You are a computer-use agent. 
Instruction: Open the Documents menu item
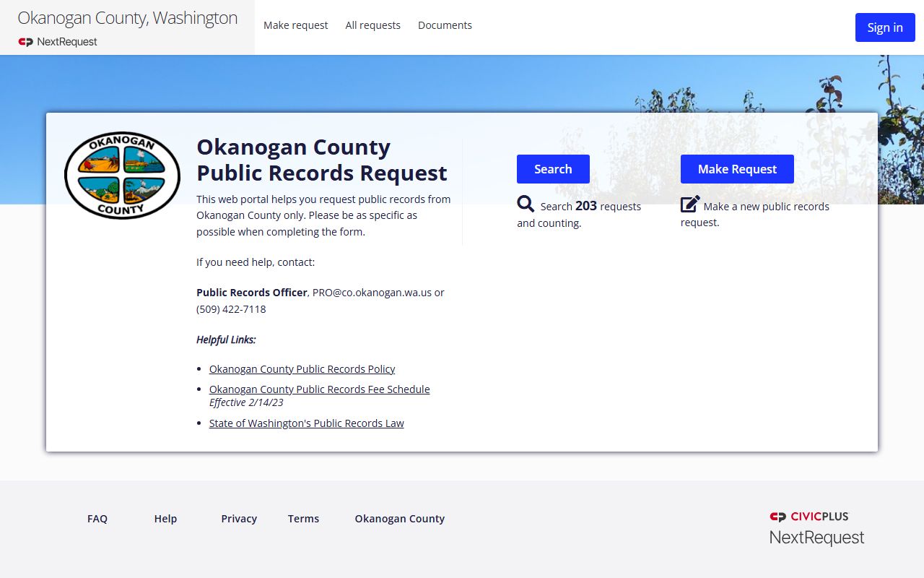pos(445,25)
